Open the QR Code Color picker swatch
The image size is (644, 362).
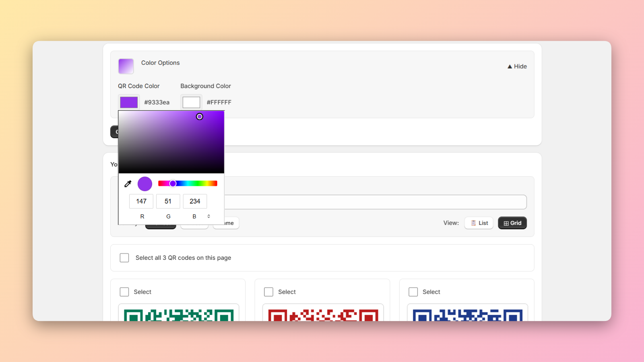click(128, 102)
